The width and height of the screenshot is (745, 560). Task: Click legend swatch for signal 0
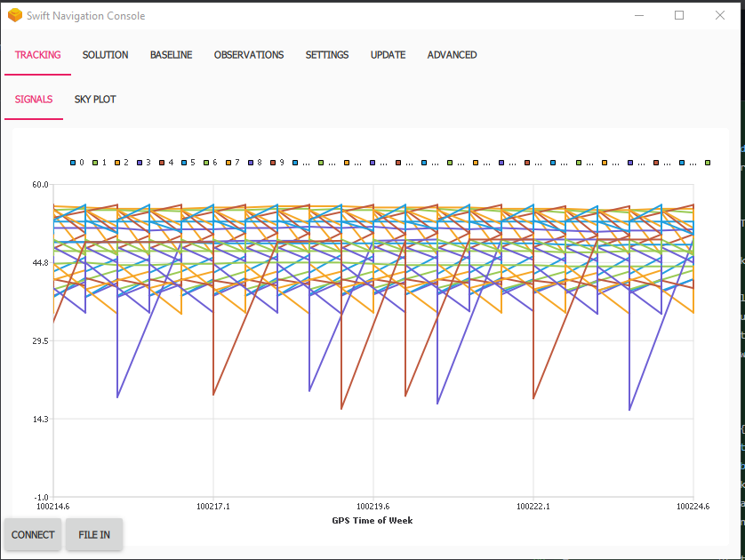[73, 163]
